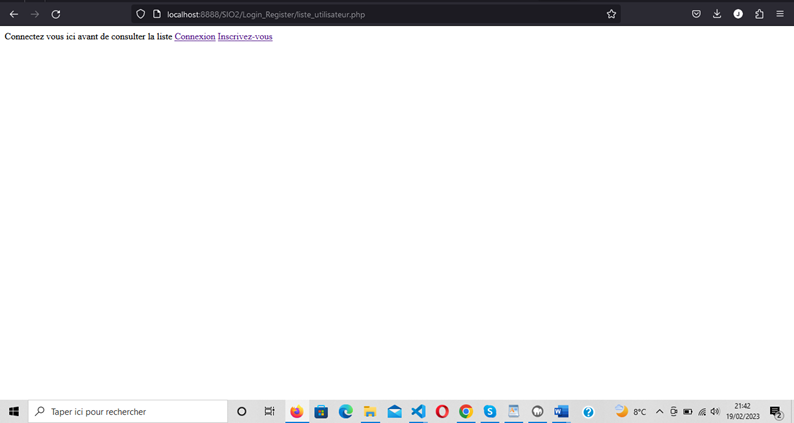Screen dimensions: 794x423
Task: Open the Extensions puzzle icon
Action: coord(759,14)
